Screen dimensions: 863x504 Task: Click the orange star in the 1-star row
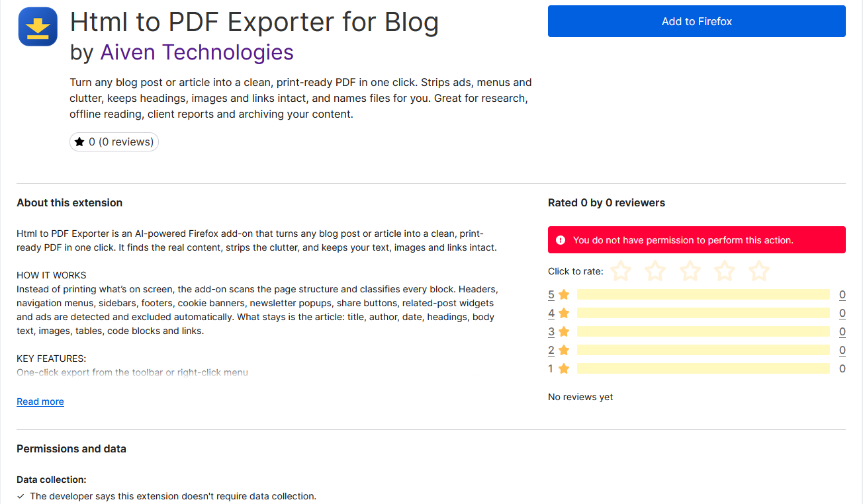[564, 369]
